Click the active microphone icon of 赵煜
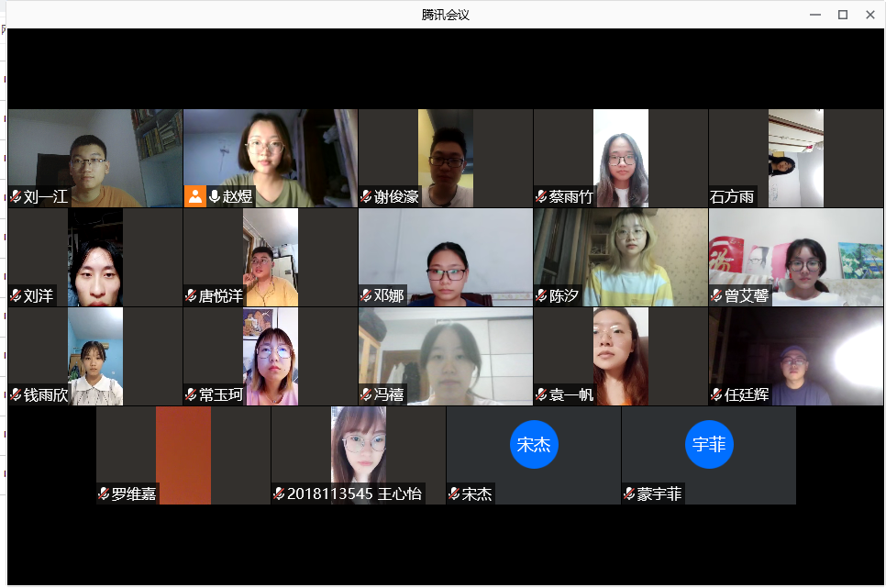This screenshot has width=886, height=588. click(215, 196)
